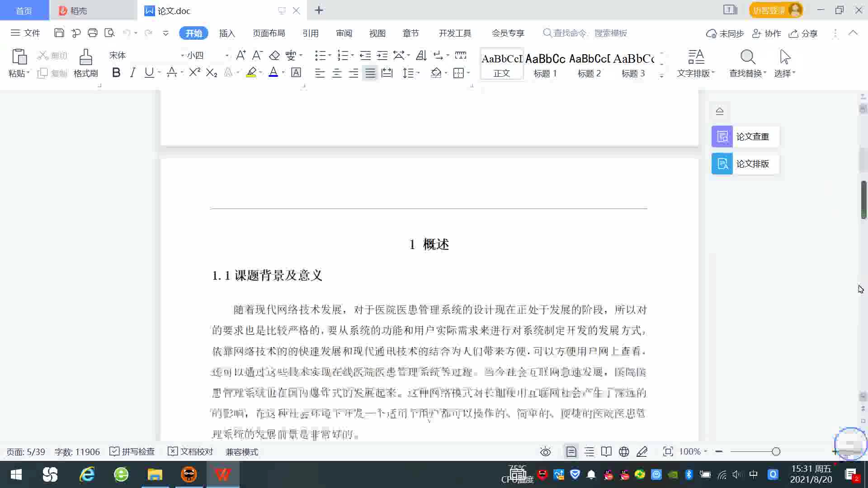Expand the zoom 100% percentage dropdown
Screen dimensions: 868x488
point(705,451)
